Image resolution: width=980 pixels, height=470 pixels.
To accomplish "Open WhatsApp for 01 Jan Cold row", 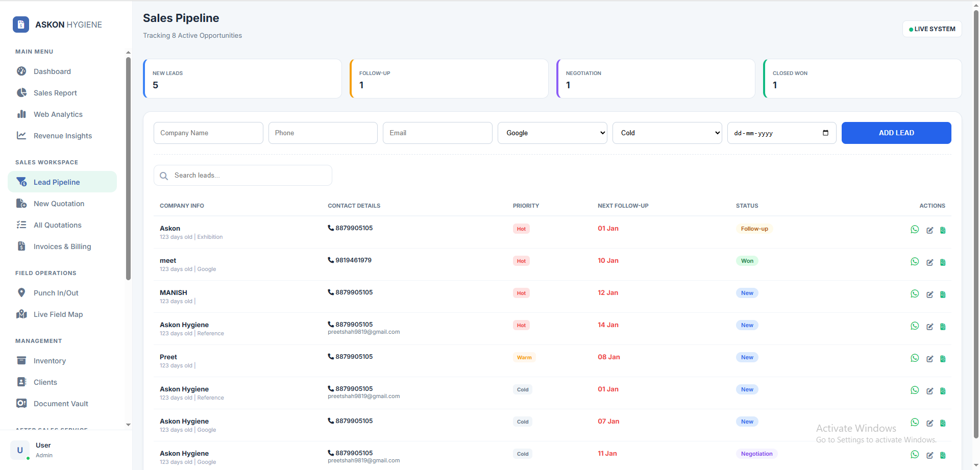I will 915,390.
